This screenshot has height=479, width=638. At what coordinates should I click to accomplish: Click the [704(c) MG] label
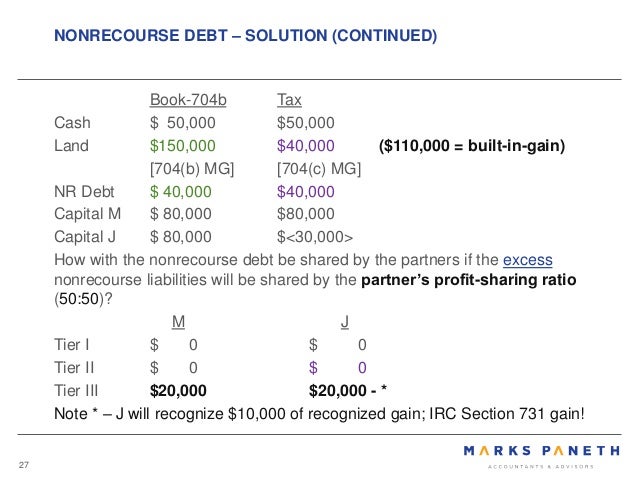point(319,168)
